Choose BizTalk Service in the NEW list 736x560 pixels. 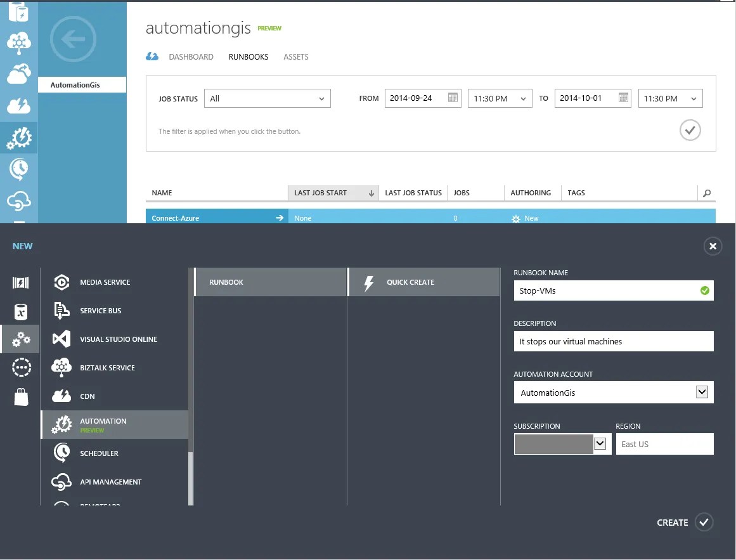click(115, 368)
